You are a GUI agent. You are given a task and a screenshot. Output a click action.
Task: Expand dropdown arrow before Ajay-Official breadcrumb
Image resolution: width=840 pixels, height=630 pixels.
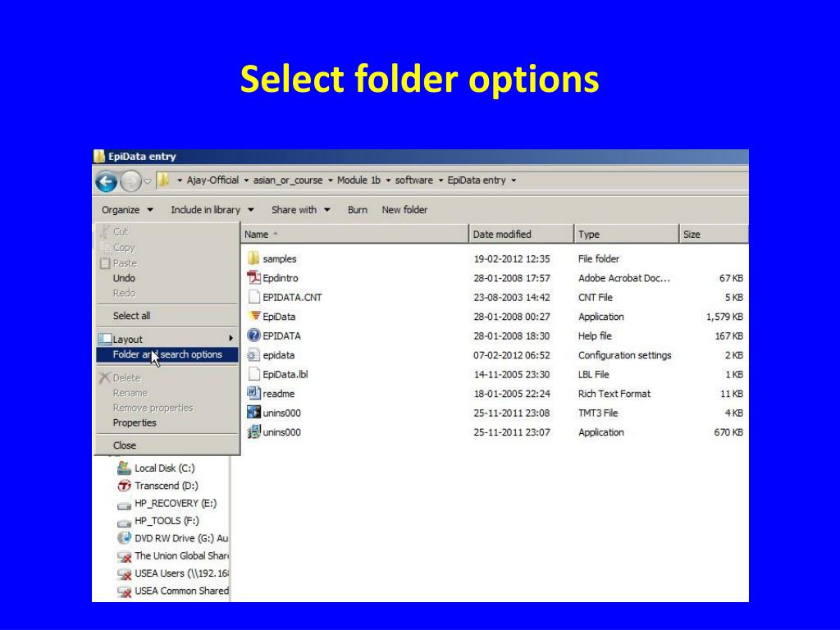[x=180, y=180]
